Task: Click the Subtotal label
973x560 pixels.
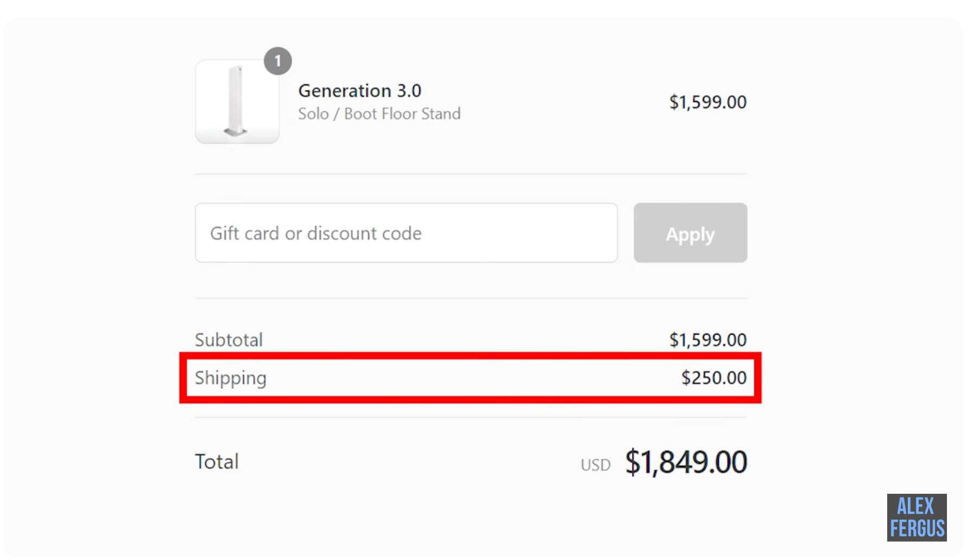Action: [229, 340]
